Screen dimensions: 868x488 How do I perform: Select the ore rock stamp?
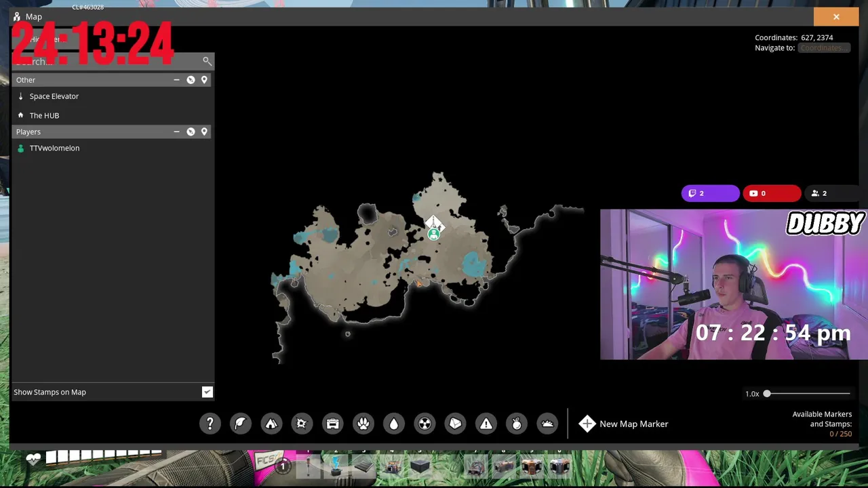(x=456, y=424)
